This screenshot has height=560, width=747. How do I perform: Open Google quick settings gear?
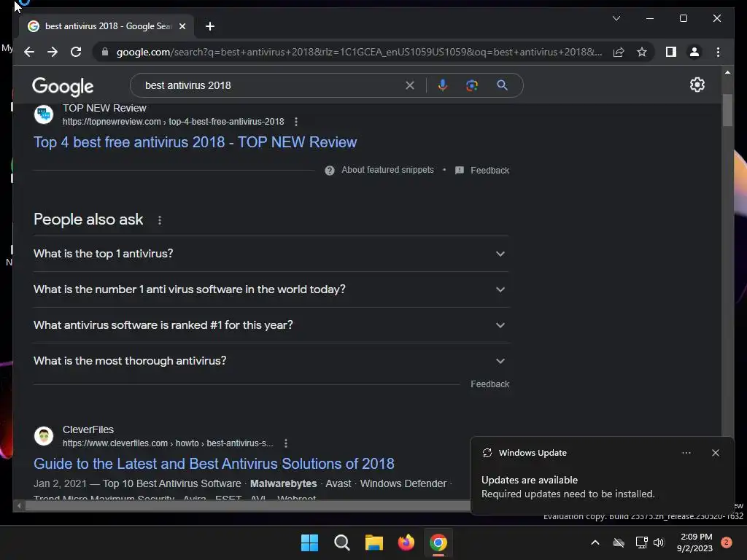click(x=697, y=85)
